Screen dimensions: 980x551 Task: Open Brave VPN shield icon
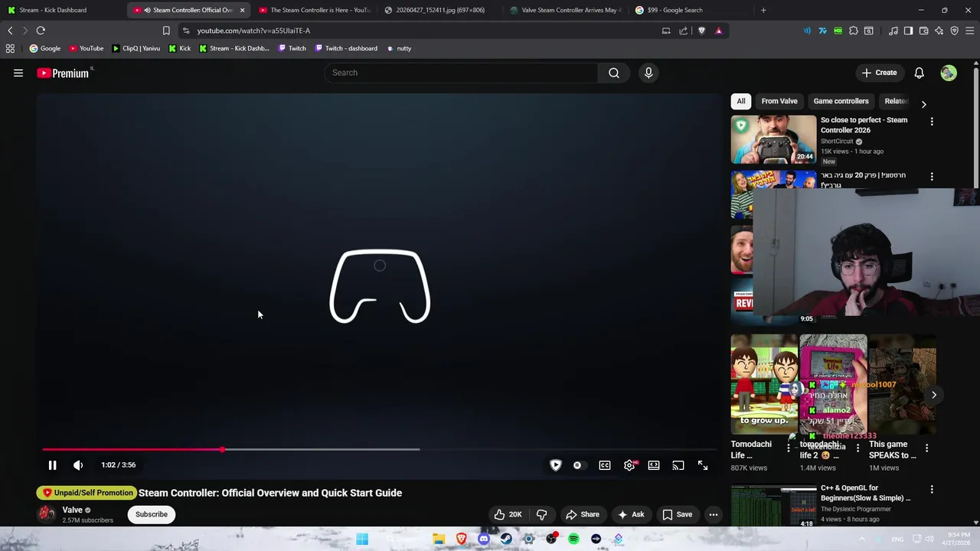(x=954, y=31)
